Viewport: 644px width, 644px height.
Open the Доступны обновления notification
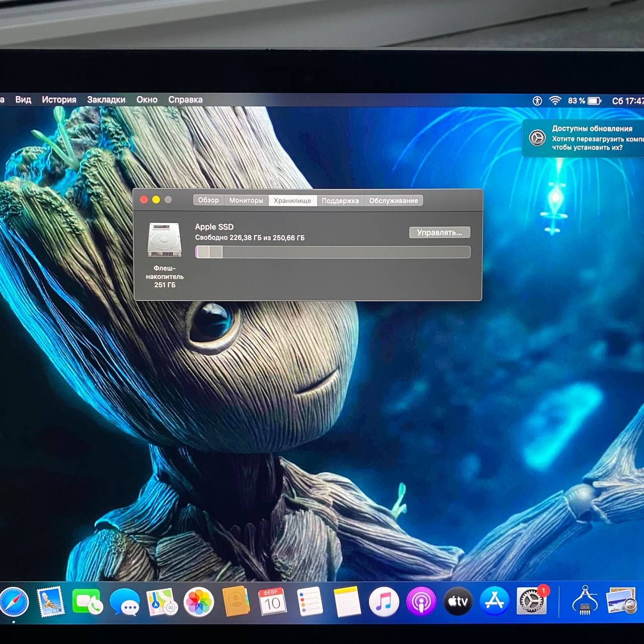click(x=583, y=138)
